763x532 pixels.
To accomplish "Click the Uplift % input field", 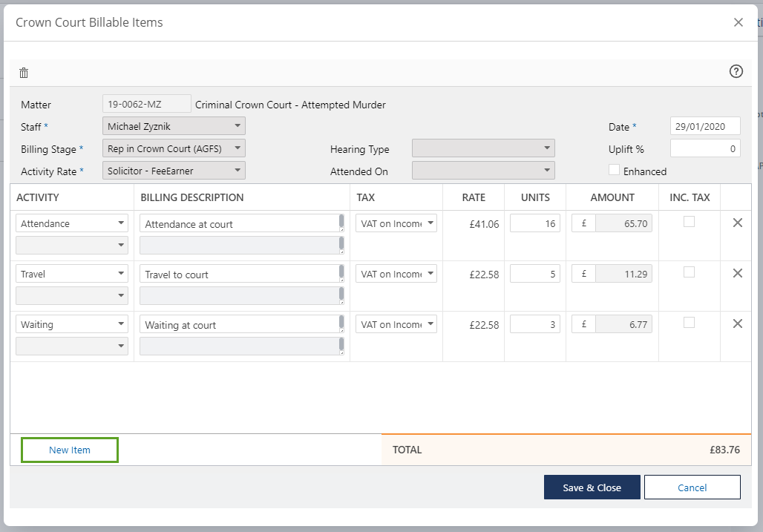I will [x=704, y=148].
